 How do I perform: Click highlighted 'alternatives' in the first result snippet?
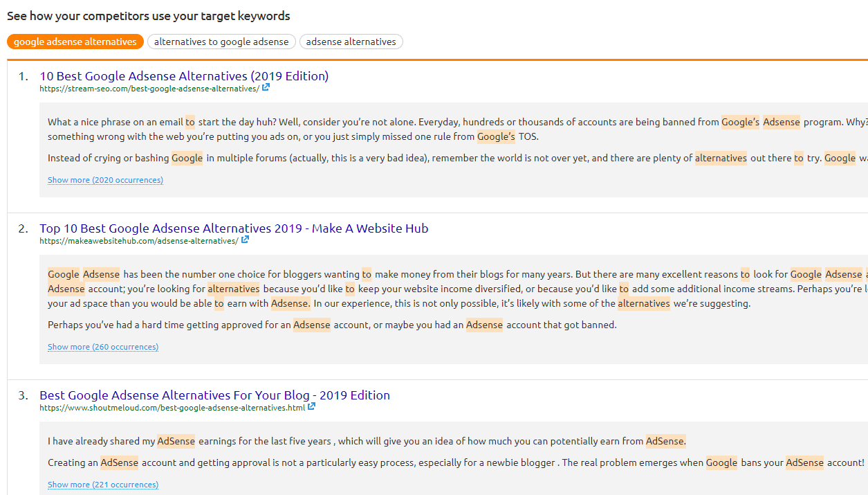point(721,158)
